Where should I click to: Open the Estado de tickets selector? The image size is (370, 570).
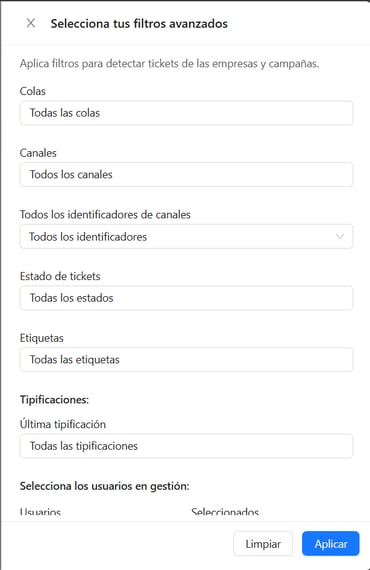pyautogui.click(x=186, y=298)
